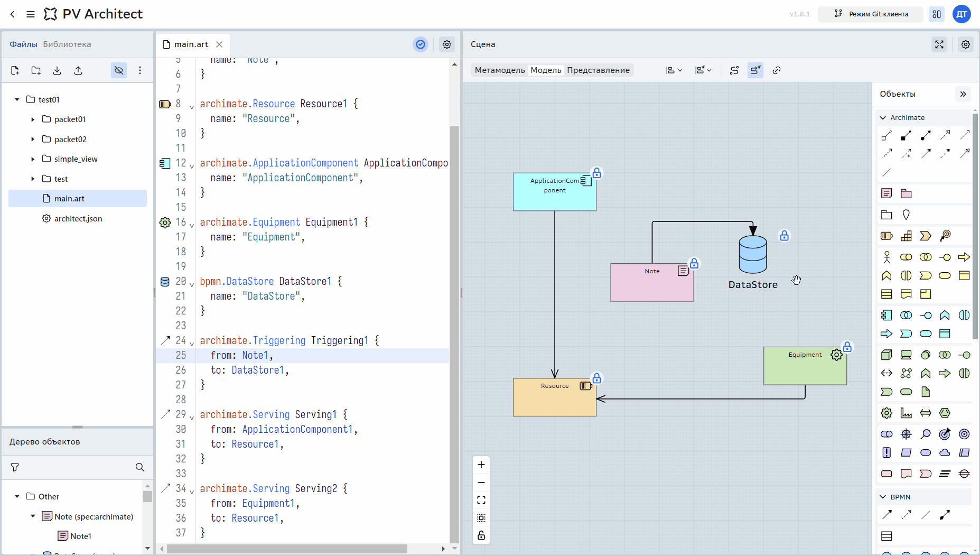Screen dimensions: 980x556
Task: Toggle the canvas lock under zoom controls
Action: (481, 535)
